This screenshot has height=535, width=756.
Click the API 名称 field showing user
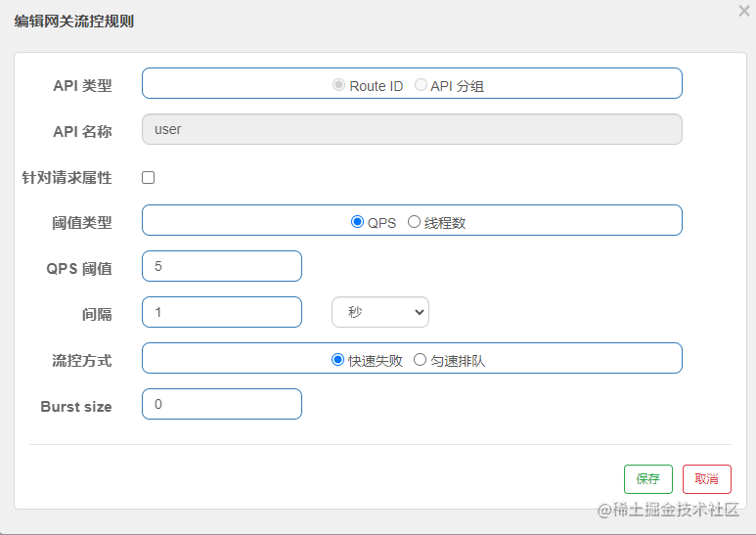(412, 129)
